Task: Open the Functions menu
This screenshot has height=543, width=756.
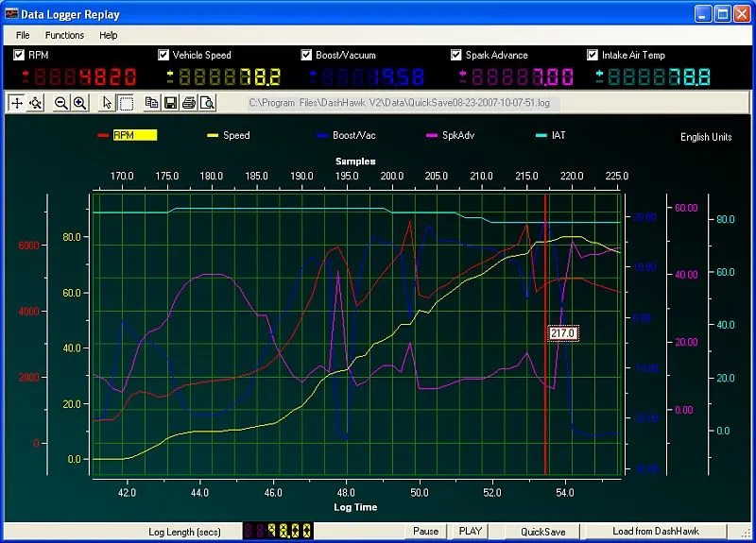Action: tap(64, 35)
